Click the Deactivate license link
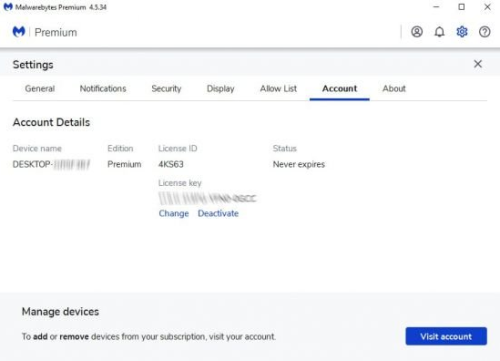 coord(218,213)
